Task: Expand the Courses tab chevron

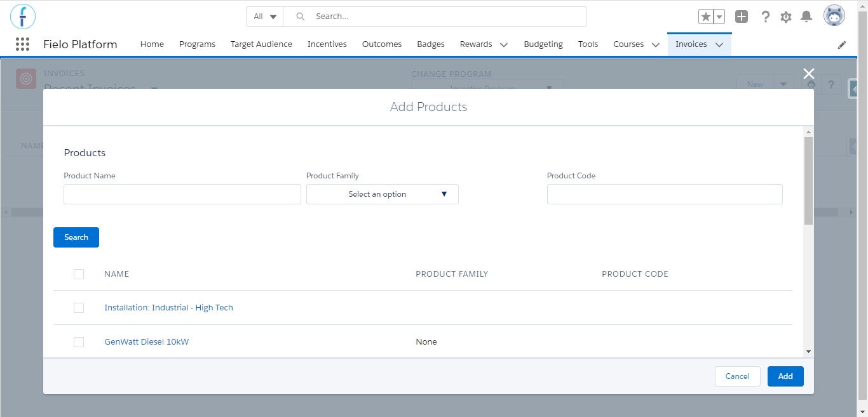Action: point(656,45)
